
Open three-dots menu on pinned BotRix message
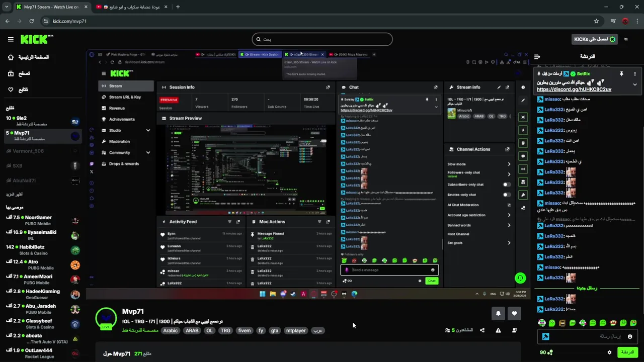634,74
